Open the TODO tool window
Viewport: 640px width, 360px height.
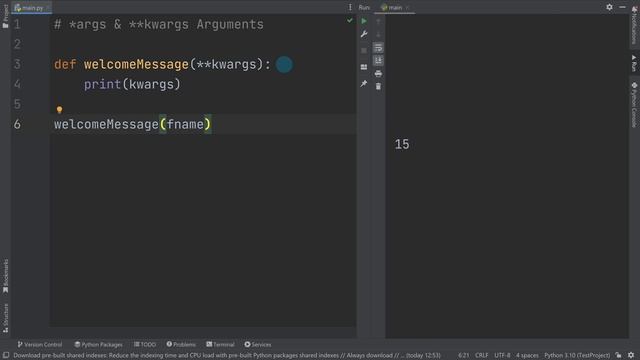[145, 344]
